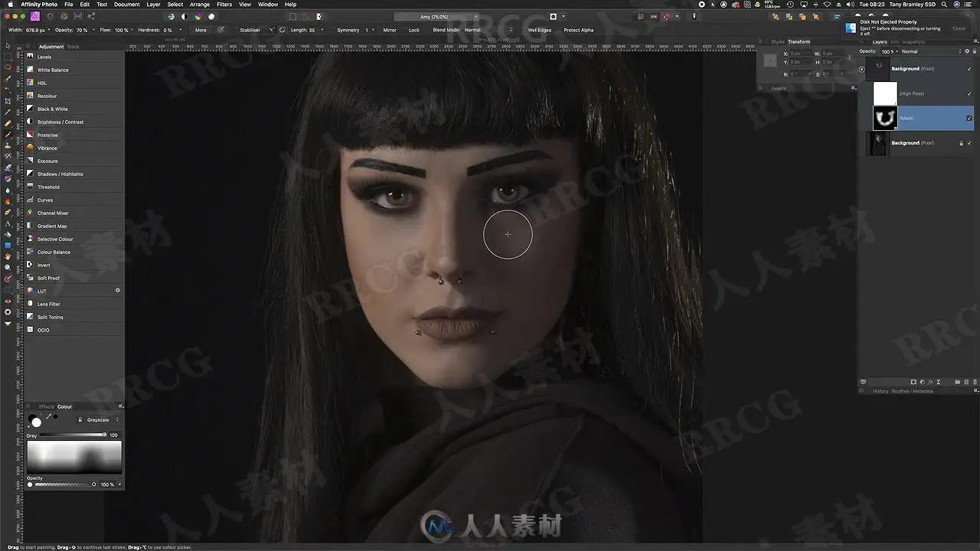Open the Greyscale colour model dropdown

point(103,419)
